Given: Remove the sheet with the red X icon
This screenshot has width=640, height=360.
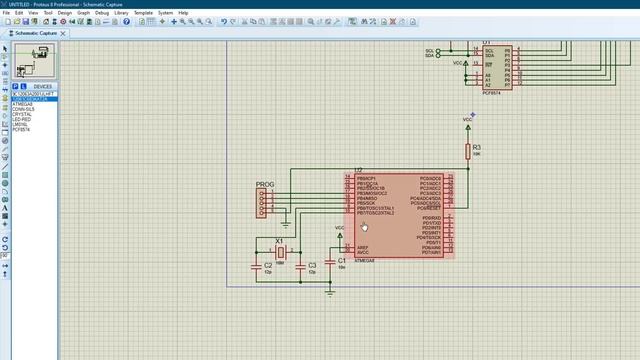Looking at the screenshot, I should (393, 22).
